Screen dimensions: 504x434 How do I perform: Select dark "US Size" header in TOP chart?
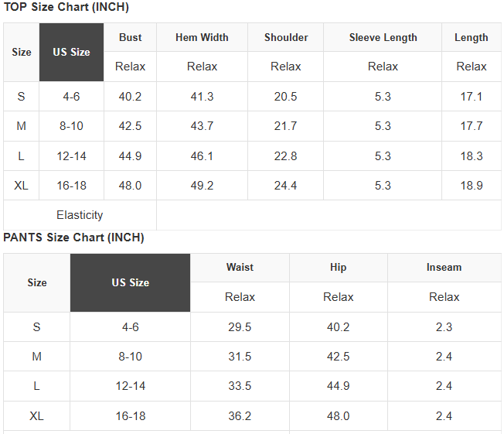[x=71, y=52]
